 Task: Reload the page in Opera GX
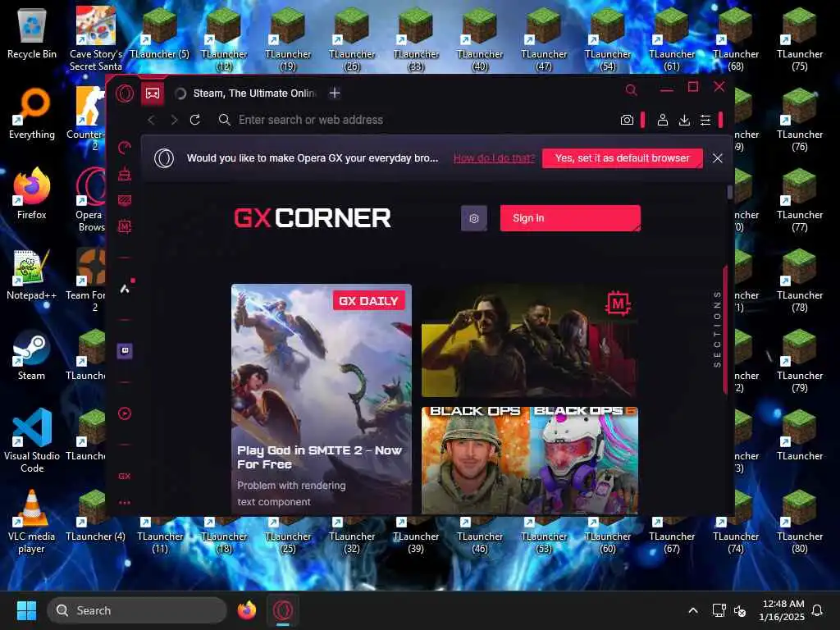tap(195, 120)
